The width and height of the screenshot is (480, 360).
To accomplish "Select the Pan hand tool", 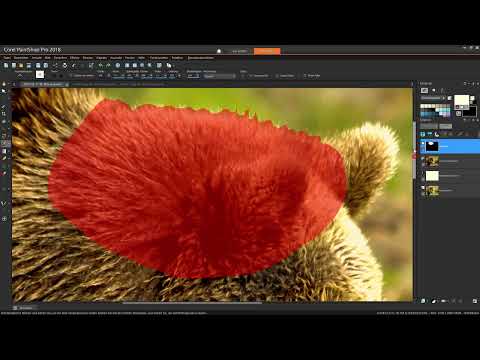I will [4, 84].
